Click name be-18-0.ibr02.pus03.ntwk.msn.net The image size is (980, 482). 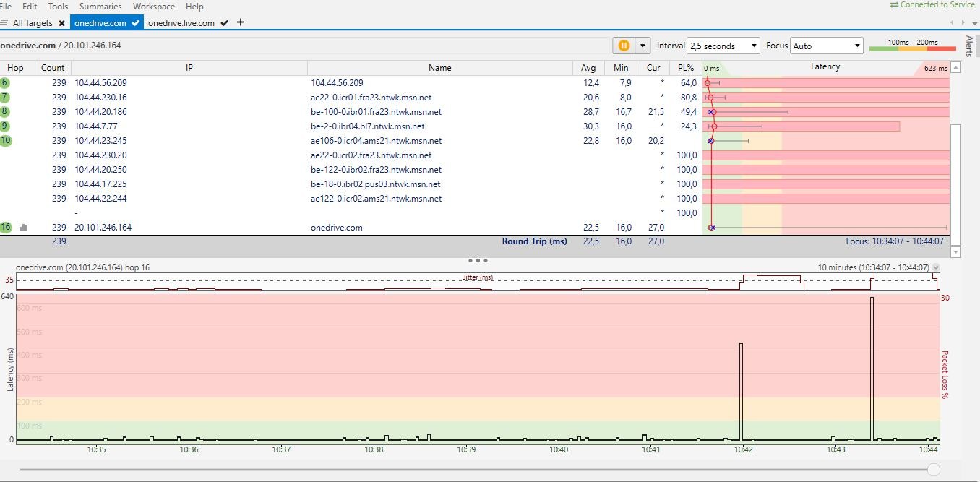point(375,184)
